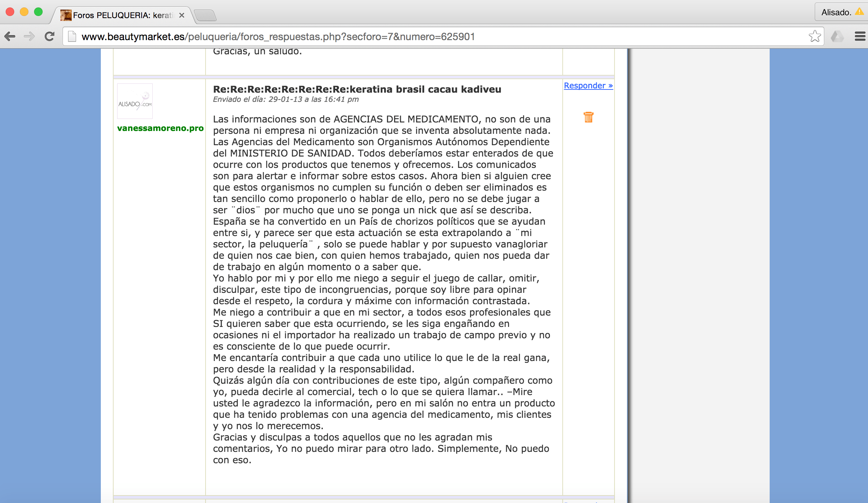868x503 pixels.
Task: Reload the current page
Action: click(50, 36)
